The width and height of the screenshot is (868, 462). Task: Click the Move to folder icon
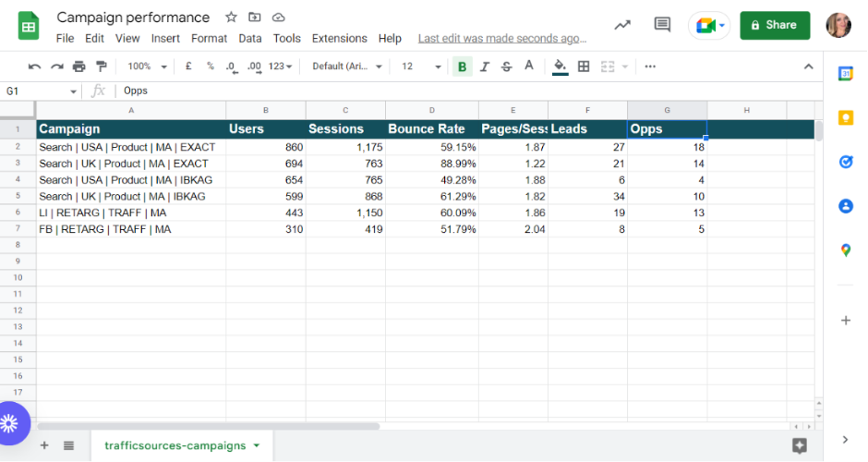255,18
